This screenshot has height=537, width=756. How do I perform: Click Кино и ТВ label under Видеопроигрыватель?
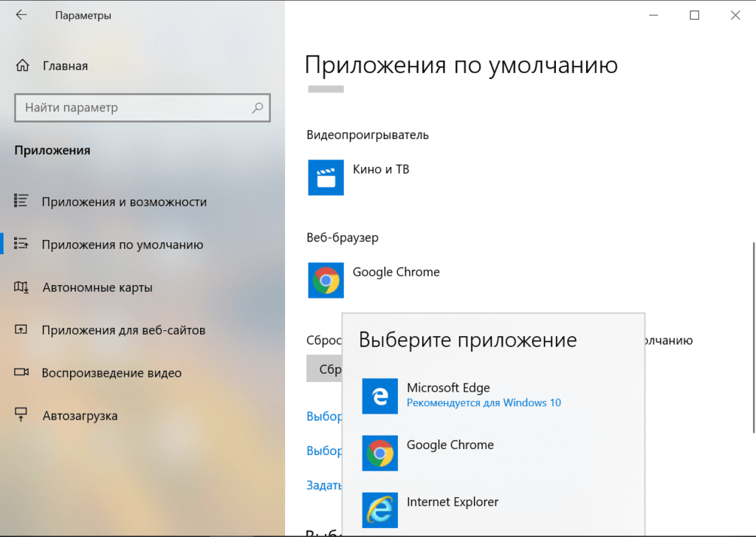pyautogui.click(x=381, y=169)
